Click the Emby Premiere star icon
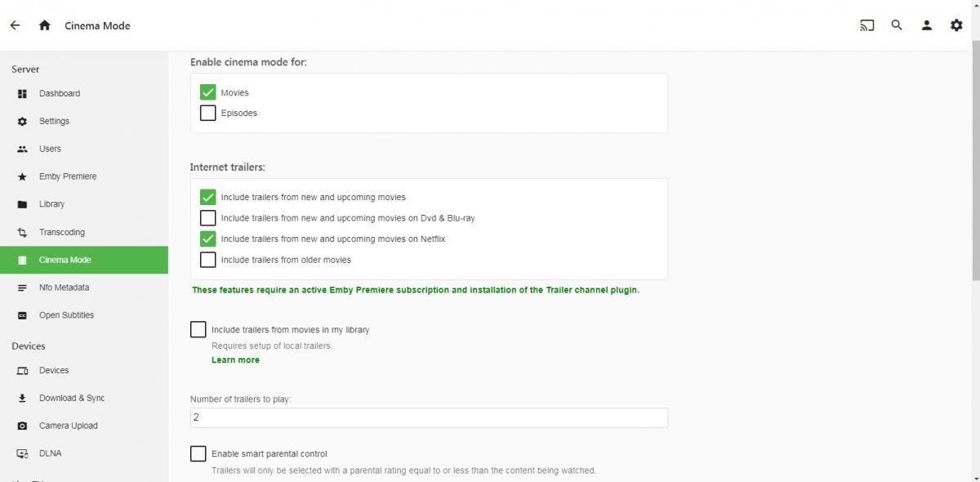Viewport: 980px width, 482px height. click(x=22, y=176)
